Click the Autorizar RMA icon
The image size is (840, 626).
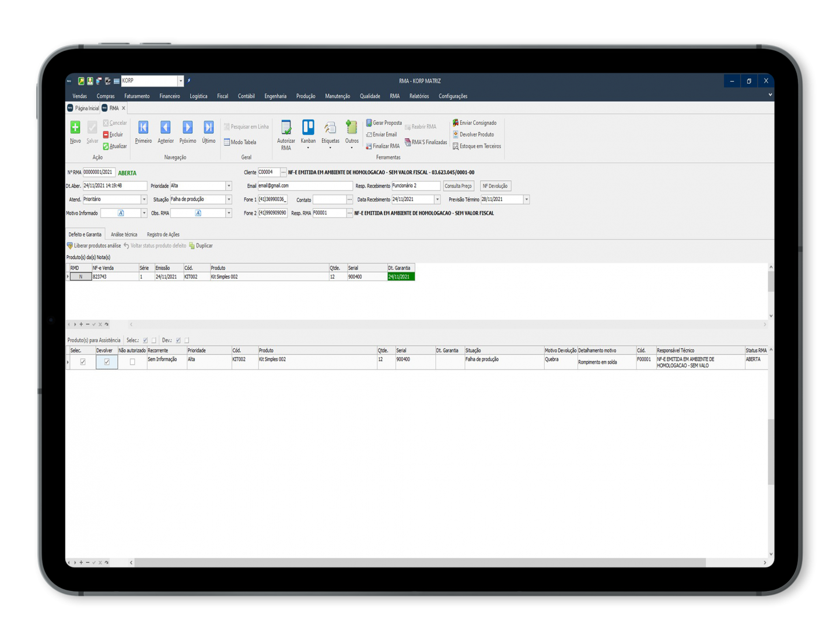(286, 128)
